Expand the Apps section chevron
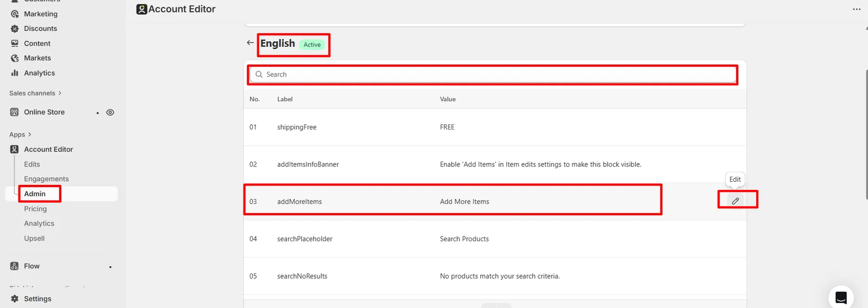Image resolution: width=868 pixels, height=308 pixels. [29, 134]
